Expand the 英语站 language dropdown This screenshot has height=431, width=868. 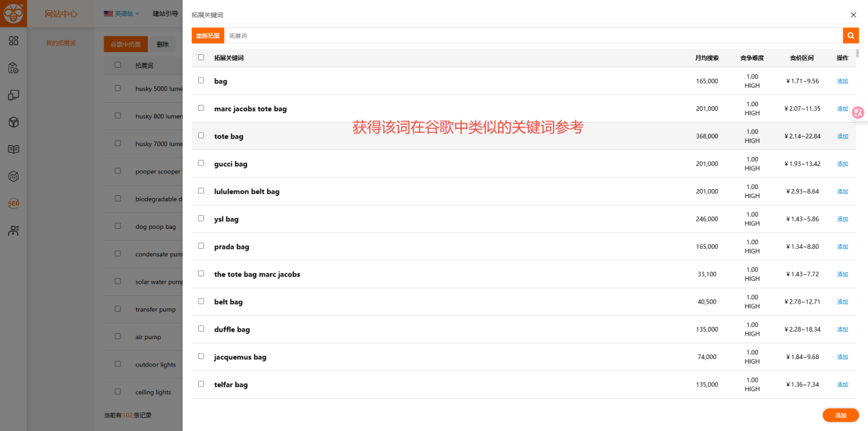tap(121, 13)
